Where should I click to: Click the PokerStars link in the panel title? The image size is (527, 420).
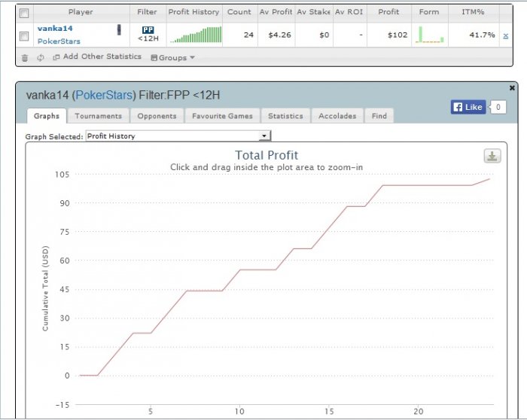click(x=104, y=95)
